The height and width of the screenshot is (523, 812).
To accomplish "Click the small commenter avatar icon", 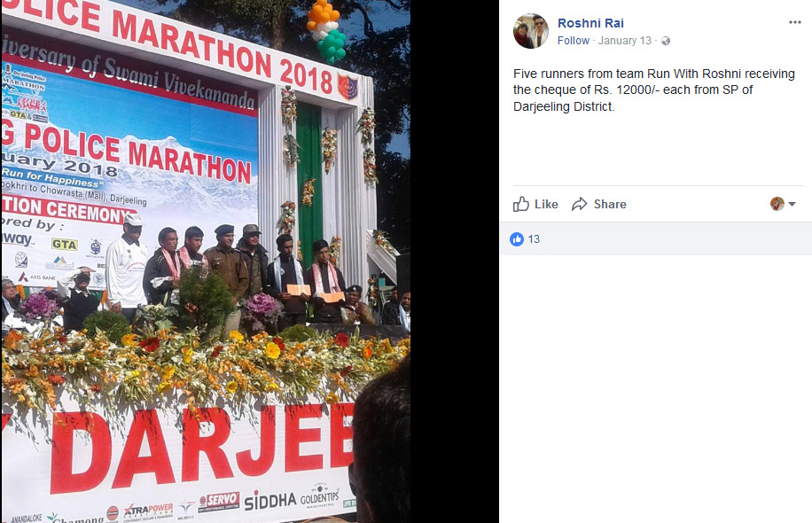I will point(777,204).
